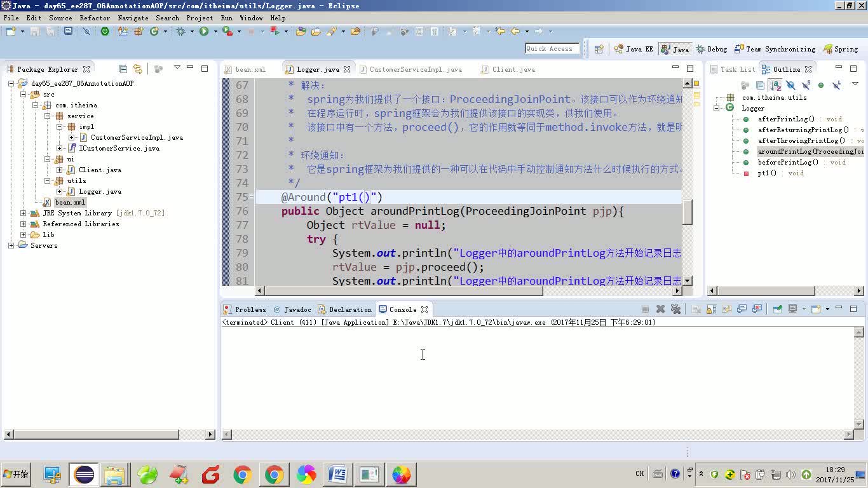Click the green Run toolbar button
Screen dimensions: 868x488
coord(204,31)
